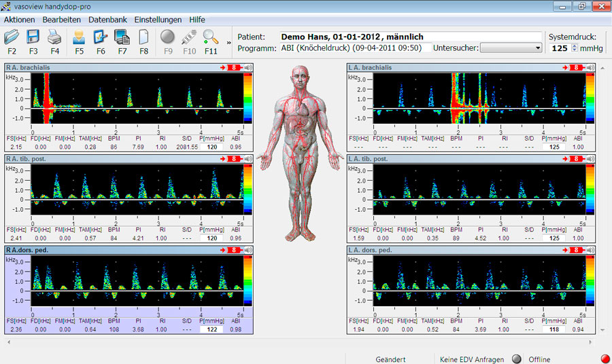612x364 pixels.
Task: Click the blank page icon (F8)
Action: coord(143,37)
